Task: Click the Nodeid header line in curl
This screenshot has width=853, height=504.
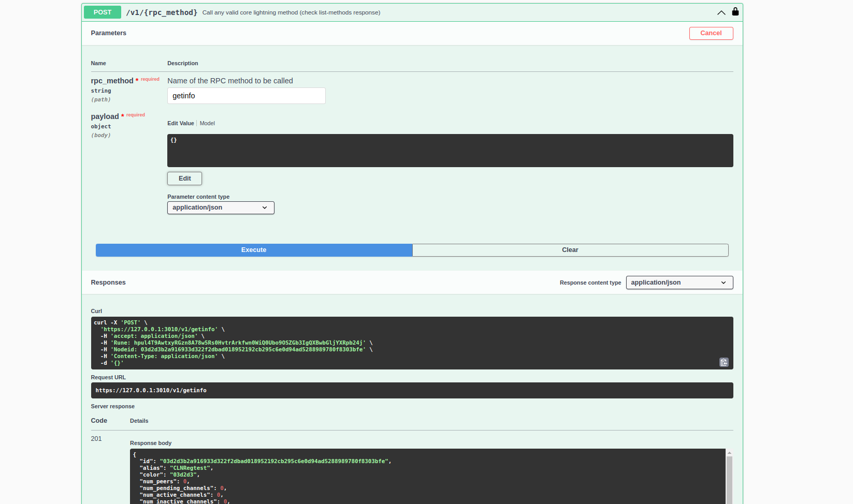Action: coord(236,349)
